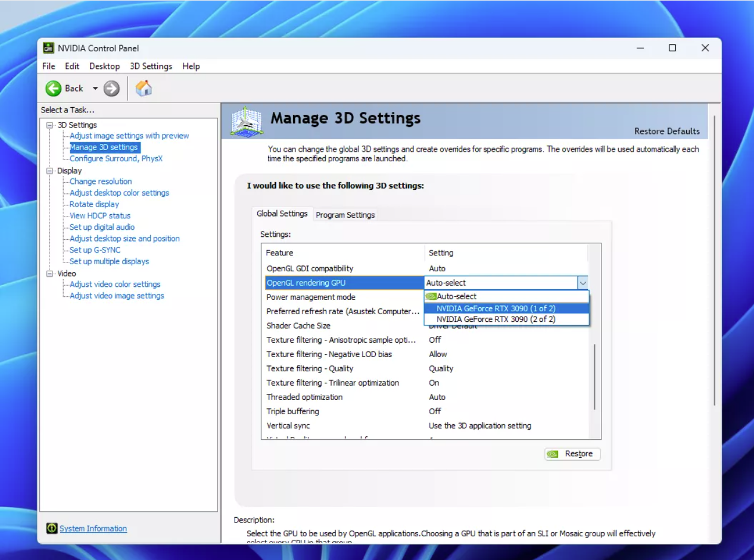Click the main panel vertical scrollbar
This screenshot has height=560, width=754.
click(714, 260)
